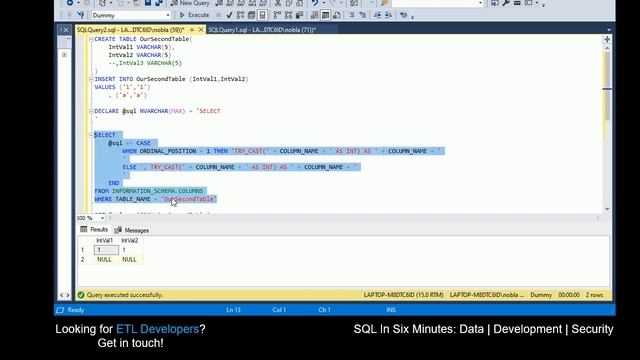Uncomment the selected lines
The height and width of the screenshot is (360, 640).
click(362, 15)
